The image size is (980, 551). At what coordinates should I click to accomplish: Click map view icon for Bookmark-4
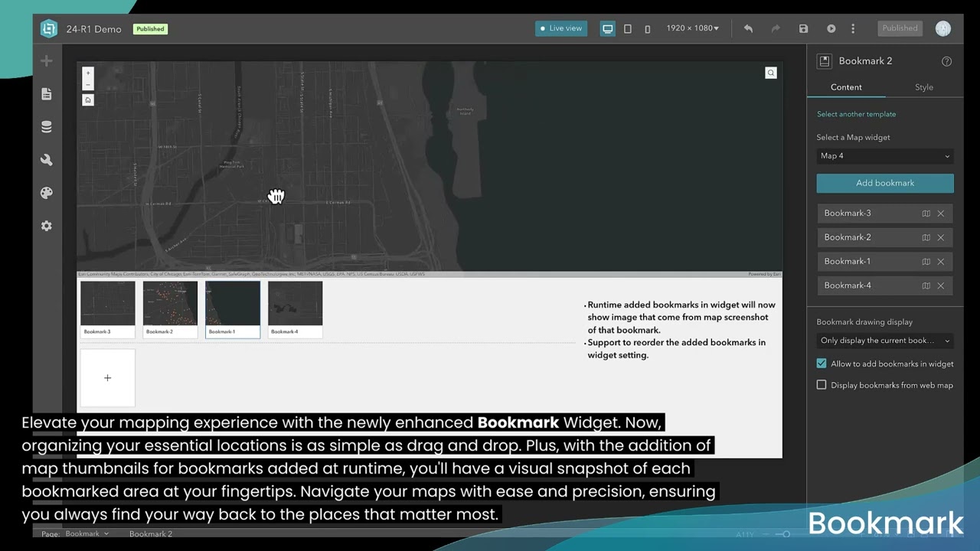926,285
